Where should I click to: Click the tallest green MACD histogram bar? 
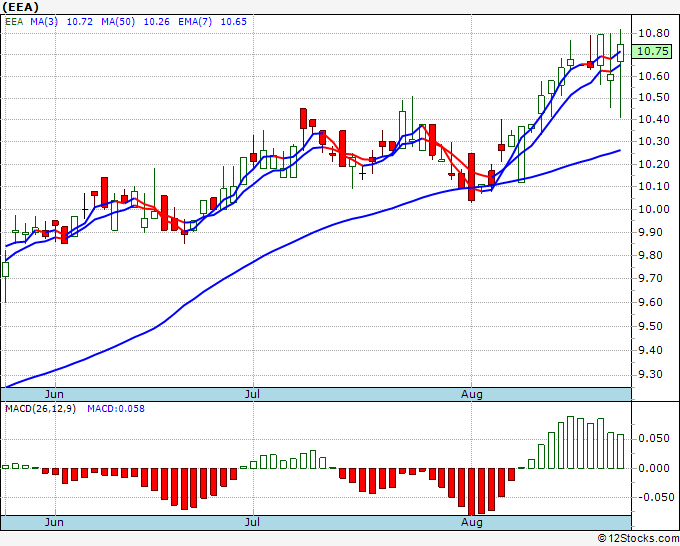570,442
